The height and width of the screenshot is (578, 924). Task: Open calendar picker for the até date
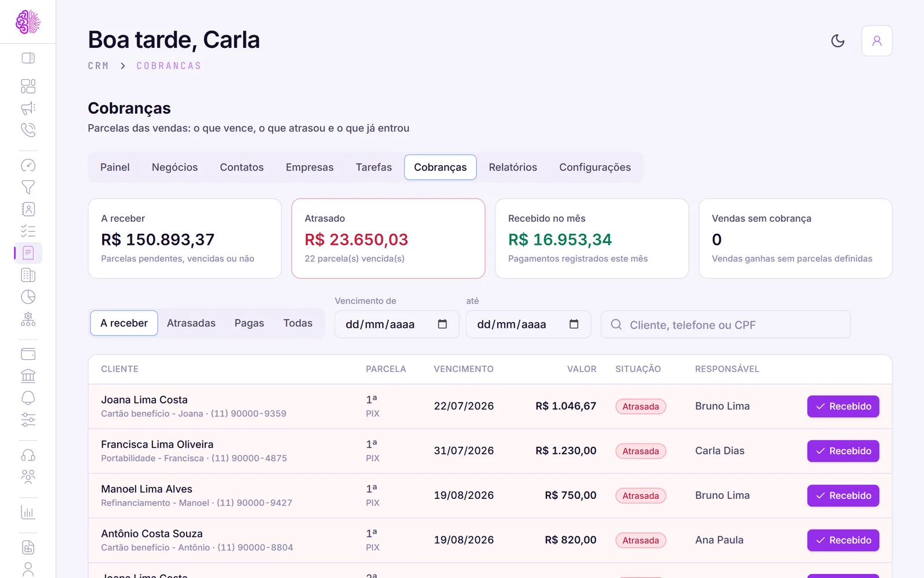574,324
